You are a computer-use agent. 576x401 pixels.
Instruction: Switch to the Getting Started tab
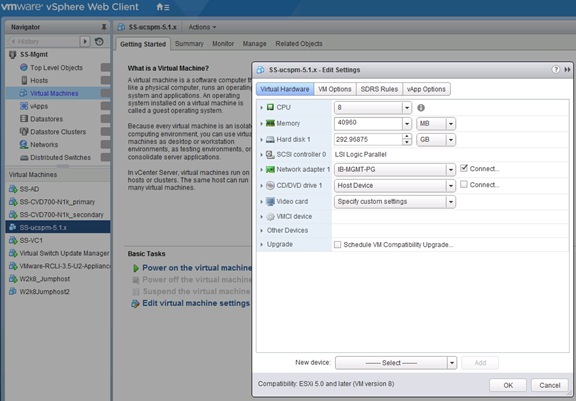point(143,44)
